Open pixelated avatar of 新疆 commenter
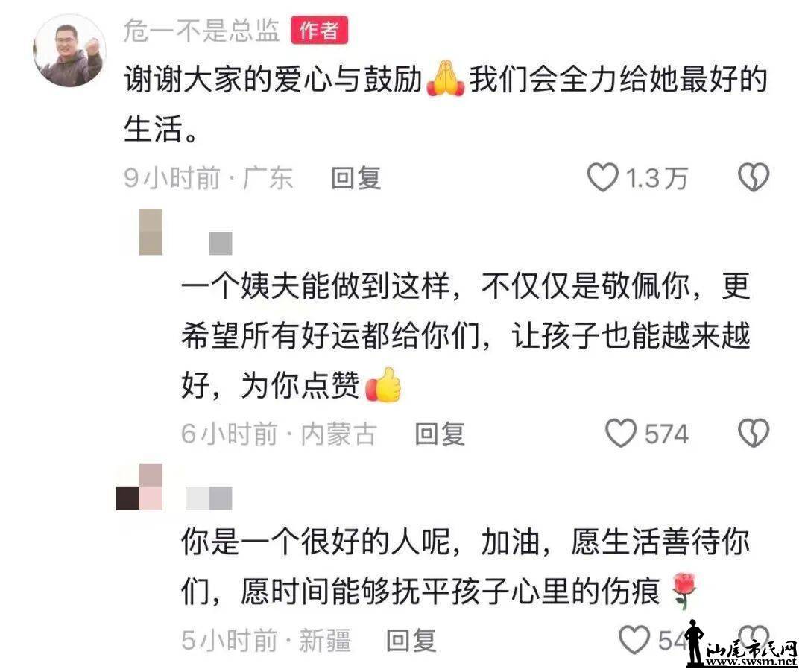 139,487
